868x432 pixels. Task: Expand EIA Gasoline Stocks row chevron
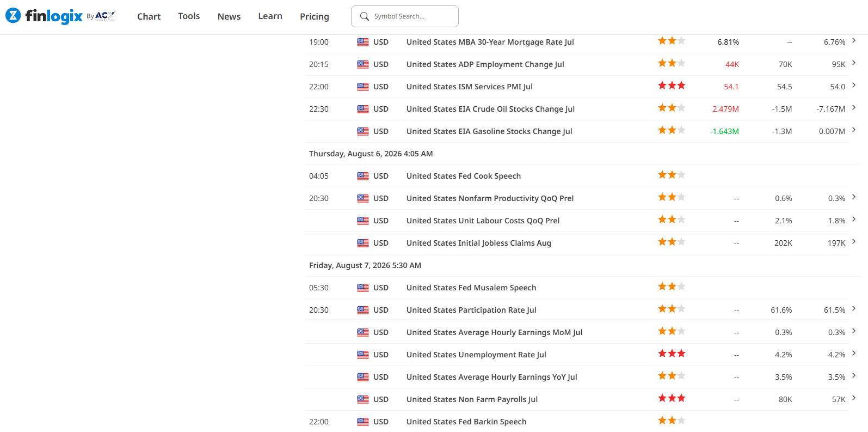(x=854, y=130)
